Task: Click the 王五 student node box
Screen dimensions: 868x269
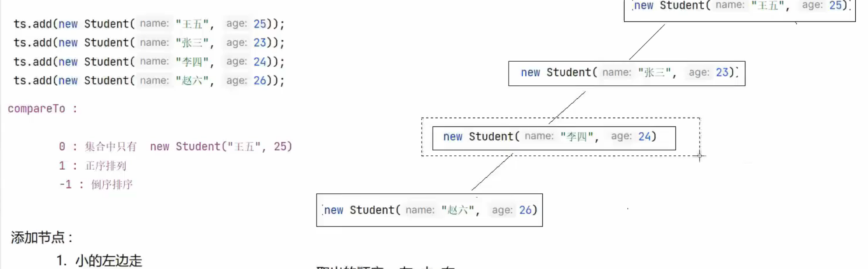Action: point(739,9)
